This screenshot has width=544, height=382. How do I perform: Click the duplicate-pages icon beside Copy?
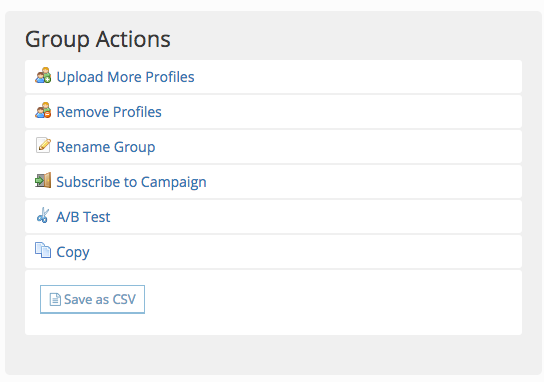tap(43, 250)
